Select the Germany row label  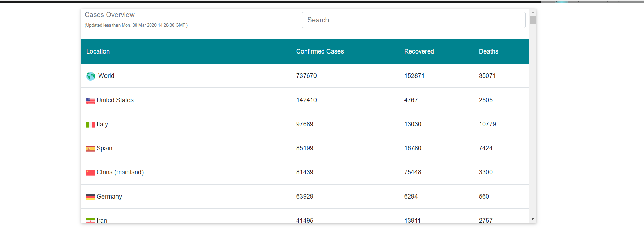point(109,197)
